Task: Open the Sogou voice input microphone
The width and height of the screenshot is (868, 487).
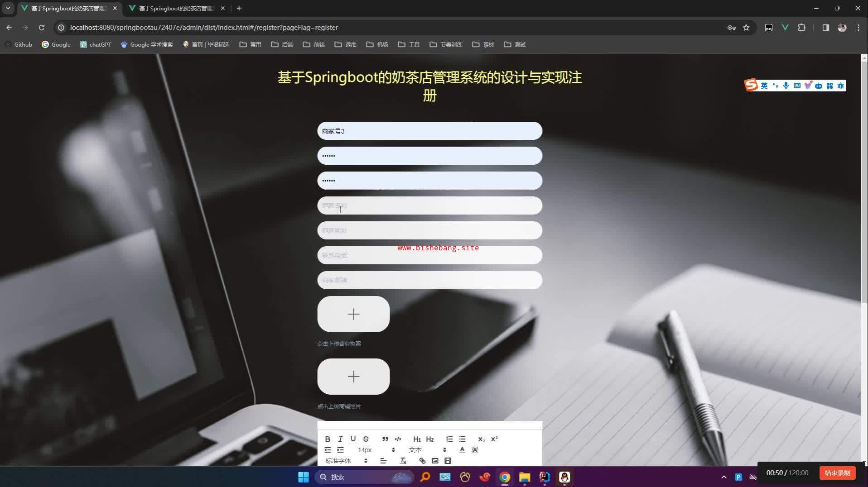Action: coord(786,86)
